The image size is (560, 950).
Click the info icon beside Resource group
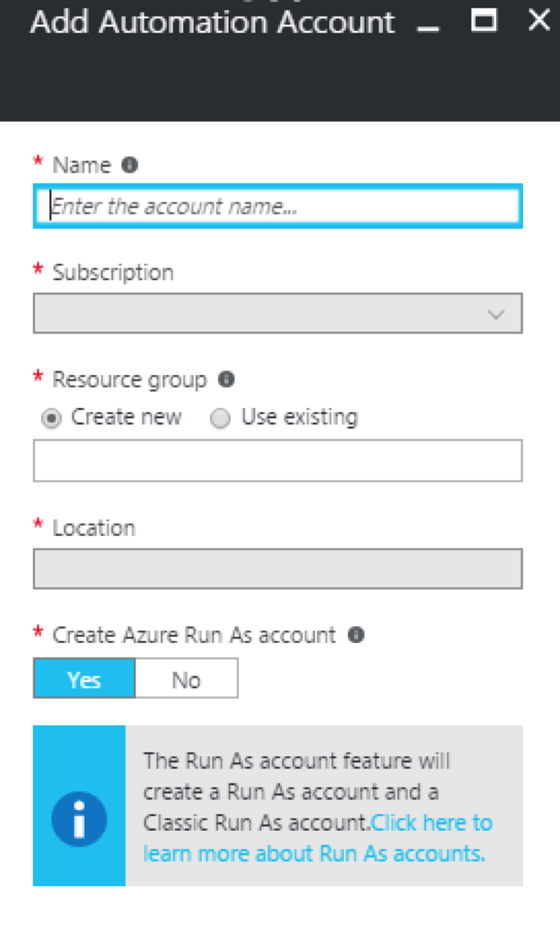[226, 380]
